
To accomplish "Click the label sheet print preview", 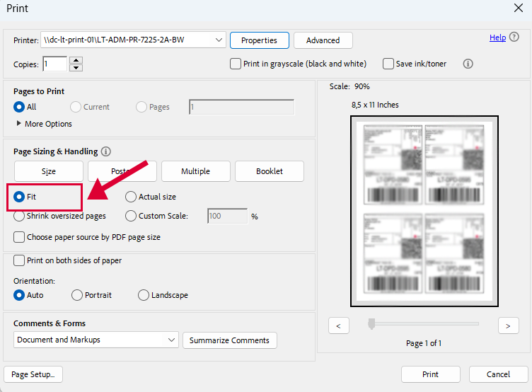I will pos(424,211).
